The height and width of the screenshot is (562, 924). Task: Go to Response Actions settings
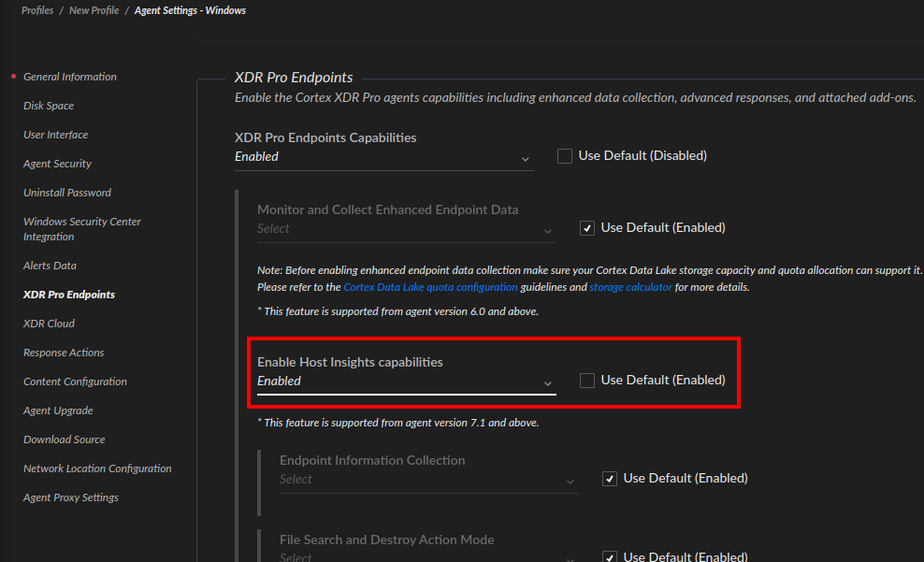(64, 353)
